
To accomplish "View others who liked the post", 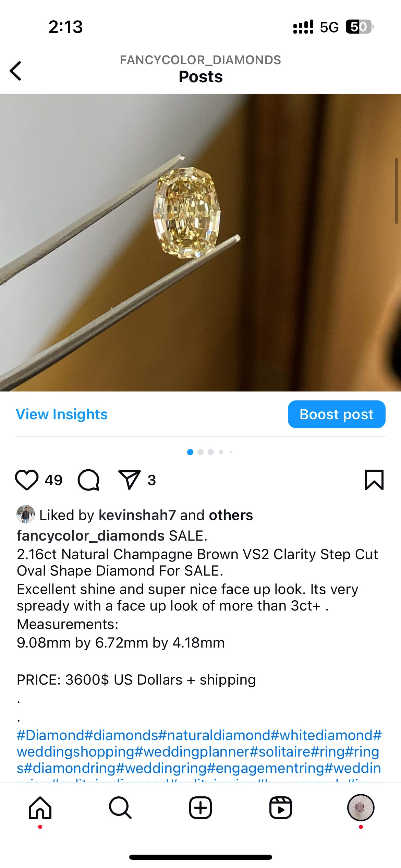I will [231, 515].
